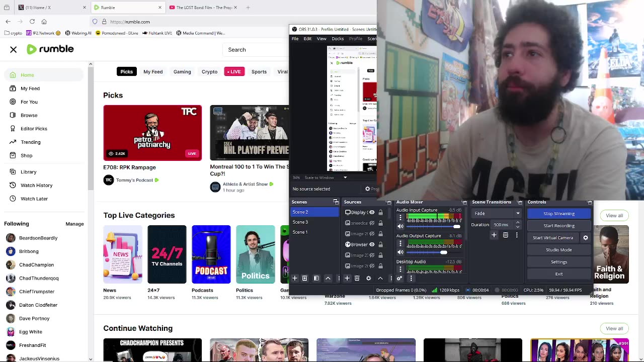Delete the selected scene using the Scenes trash icon
Image resolution: width=644 pixels, height=362 pixels.
[x=304, y=278]
